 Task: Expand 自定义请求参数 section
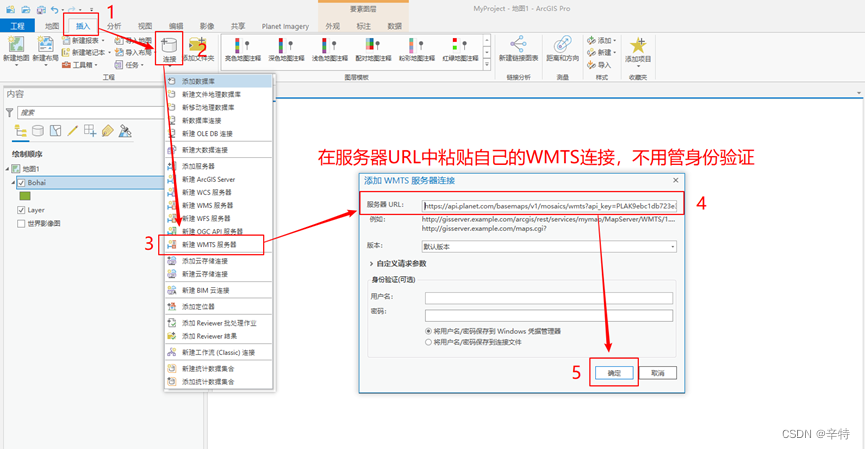371,264
